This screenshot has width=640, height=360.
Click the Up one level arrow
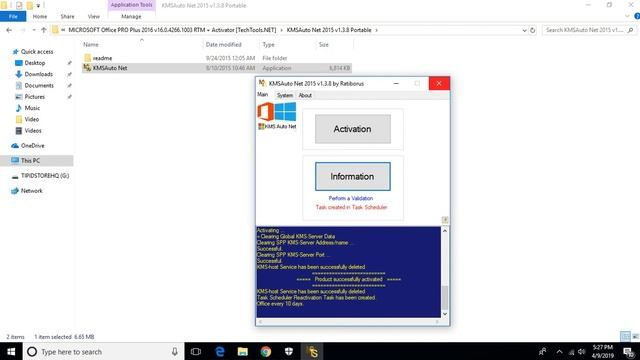click(44, 30)
